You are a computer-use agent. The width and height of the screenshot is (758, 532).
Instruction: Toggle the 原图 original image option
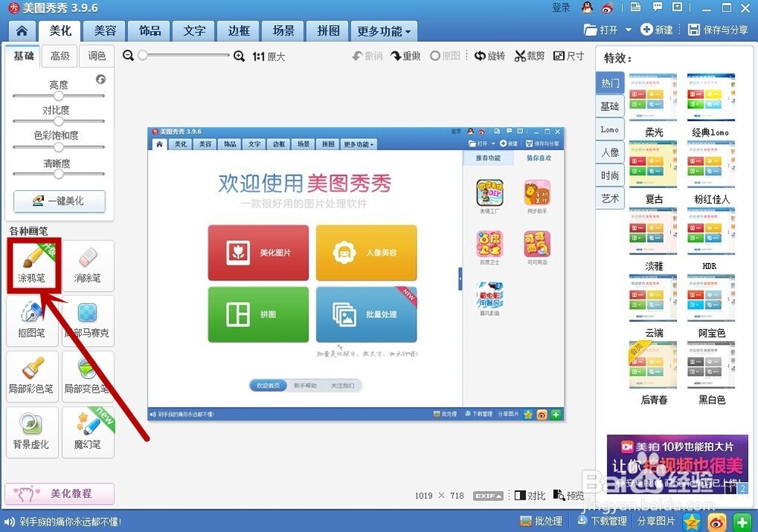click(445, 56)
